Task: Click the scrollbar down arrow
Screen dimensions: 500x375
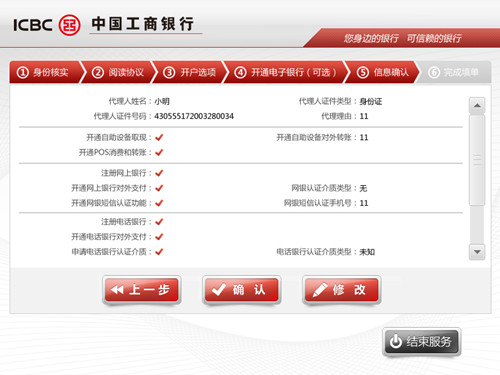Action: 477,252
